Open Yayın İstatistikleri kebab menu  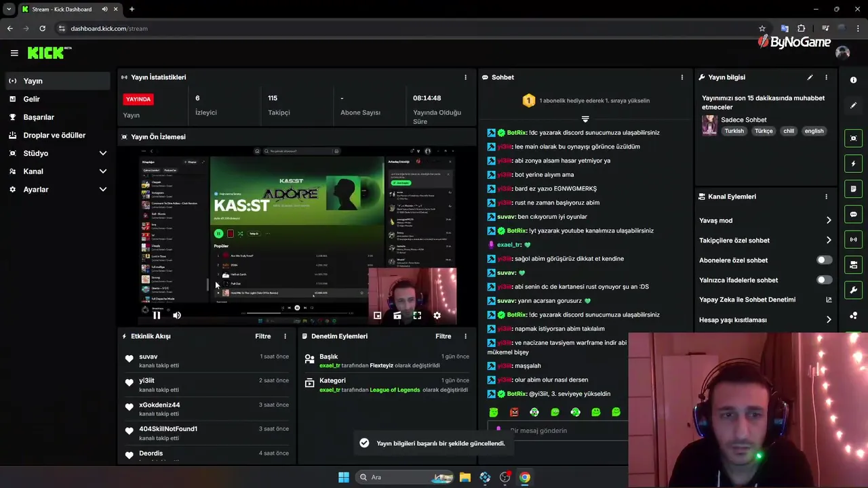click(465, 77)
